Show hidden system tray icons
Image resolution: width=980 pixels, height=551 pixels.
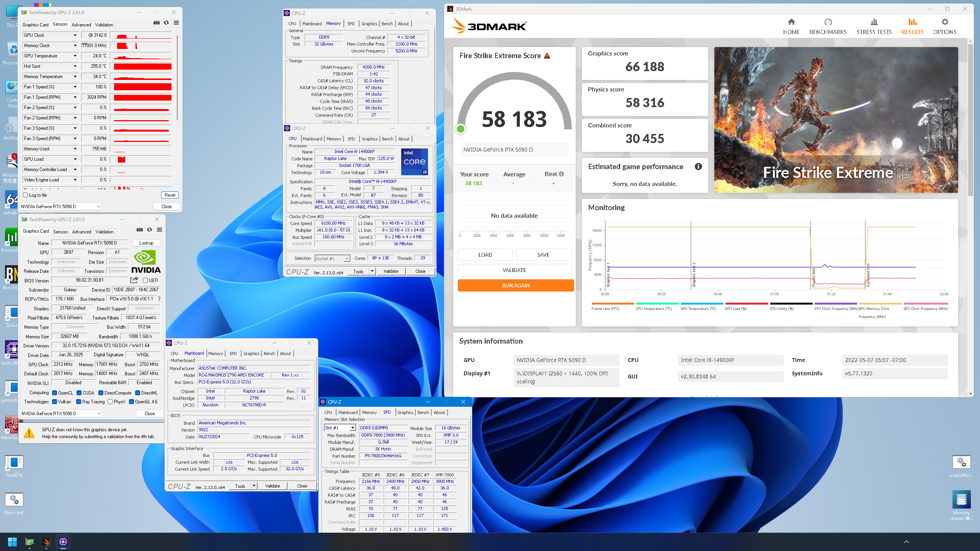pyautogui.click(x=906, y=542)
